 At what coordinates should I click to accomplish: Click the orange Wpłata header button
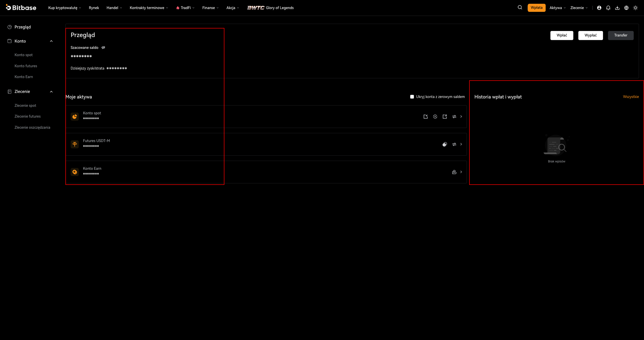[537, 8]
